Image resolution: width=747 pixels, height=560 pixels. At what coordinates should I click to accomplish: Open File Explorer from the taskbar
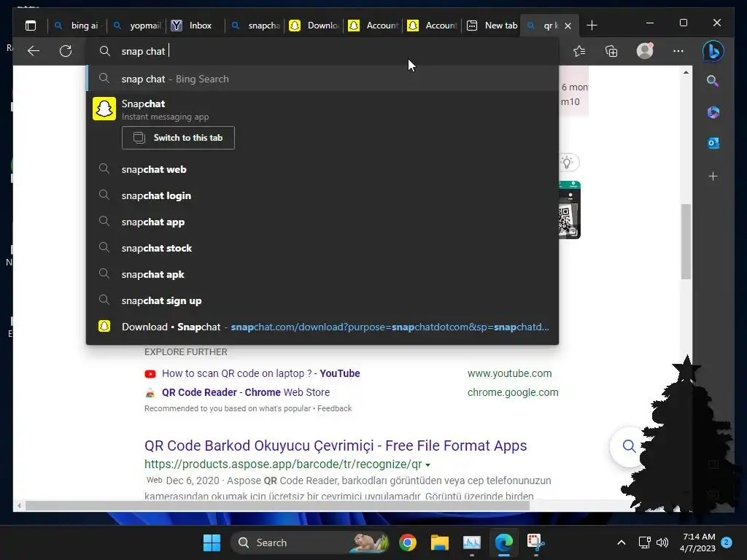coord(440,542)
